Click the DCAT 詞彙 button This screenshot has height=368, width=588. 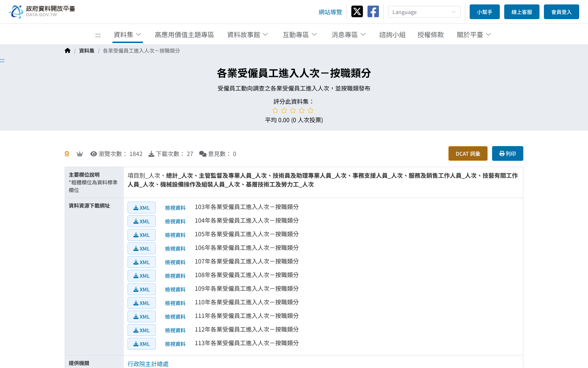tap(468, 153)
